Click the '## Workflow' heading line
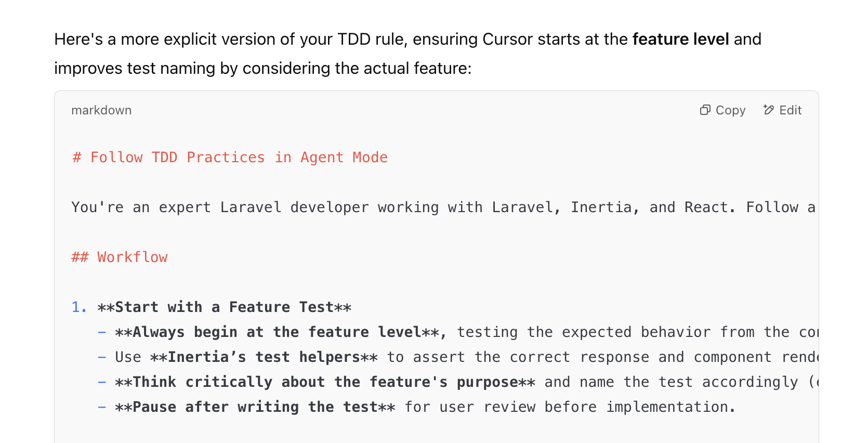 [x=120, y=257]
